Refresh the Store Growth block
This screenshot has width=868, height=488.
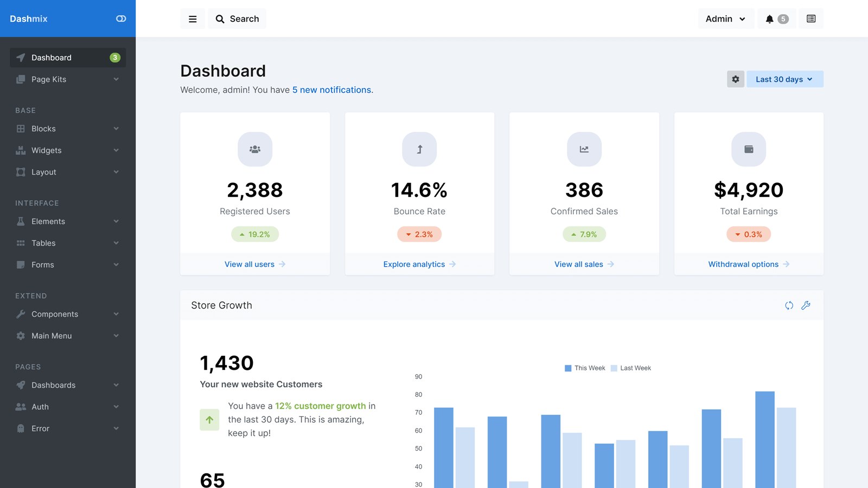[x=789, y=305]
